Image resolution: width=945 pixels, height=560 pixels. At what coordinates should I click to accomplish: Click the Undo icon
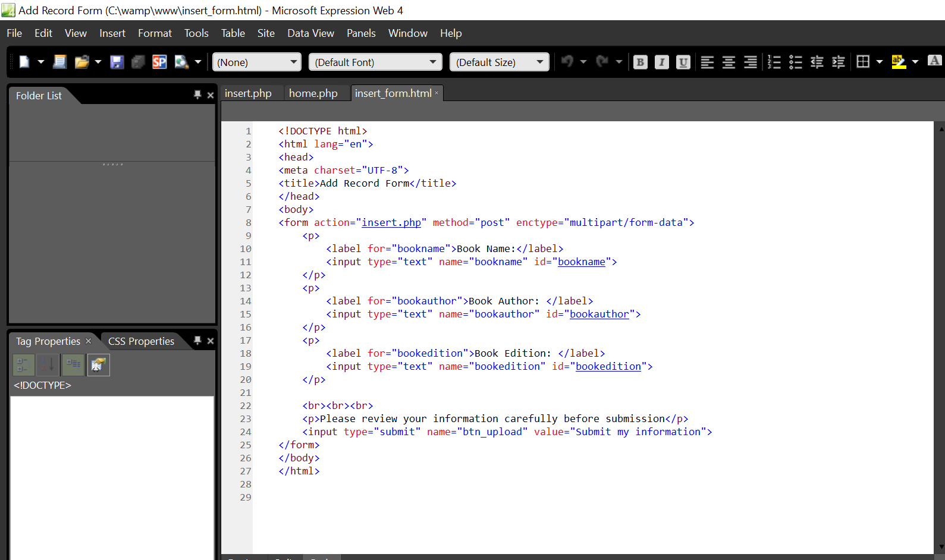point(567,62)
